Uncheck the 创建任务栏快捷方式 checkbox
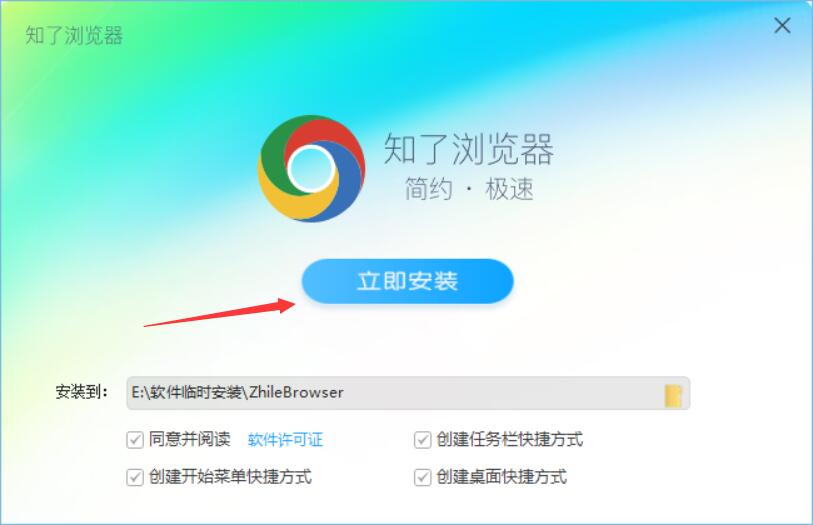 click(x=423, y=440)
